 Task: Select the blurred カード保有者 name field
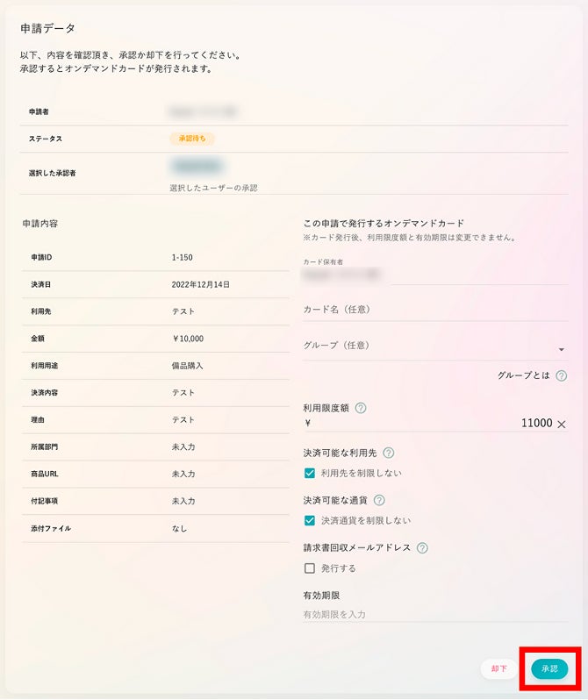point(341,275)
